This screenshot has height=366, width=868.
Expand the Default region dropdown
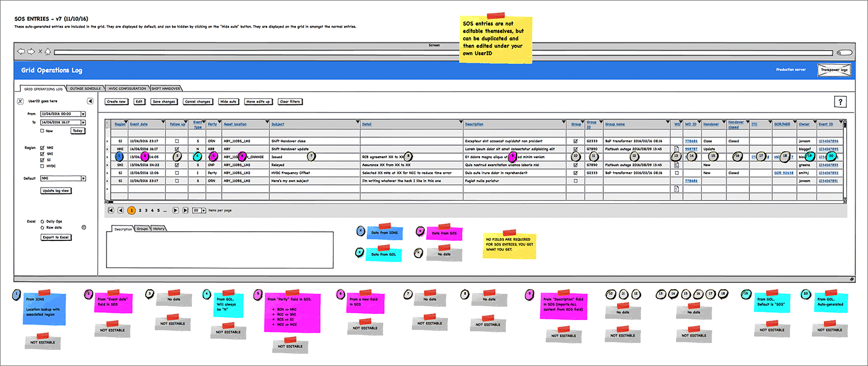point(83,178)
